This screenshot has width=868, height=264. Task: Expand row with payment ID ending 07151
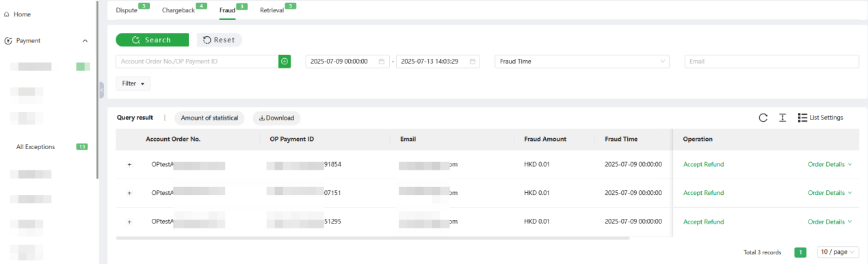[x=129, y=193]
